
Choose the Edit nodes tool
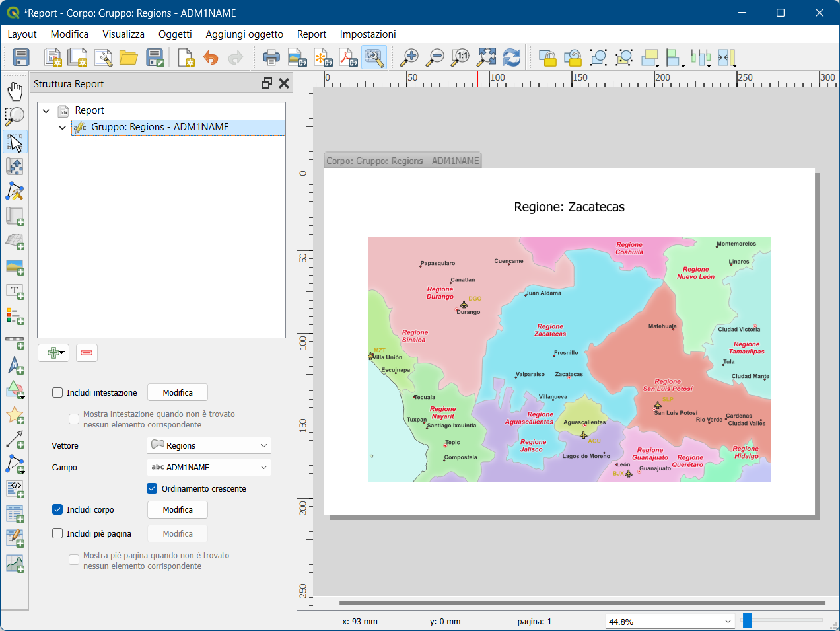[x=15, y=192]
